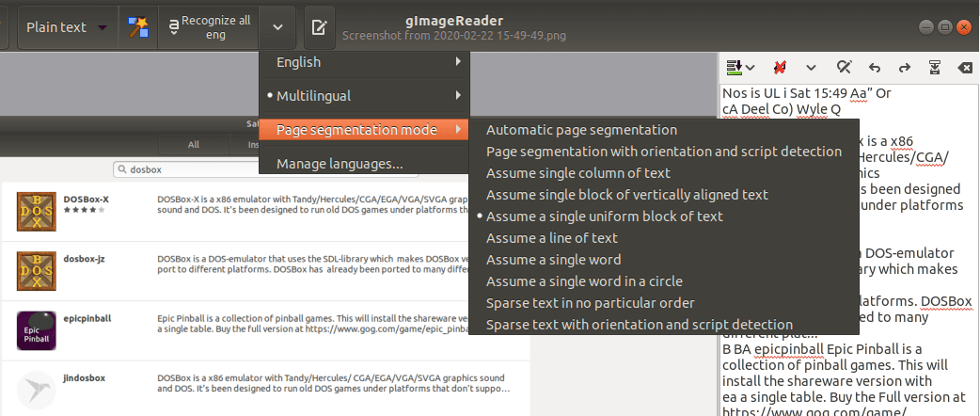Open the Multilingual submenu
Viewport: 980px width, 416px height.
tap(364, 96)
